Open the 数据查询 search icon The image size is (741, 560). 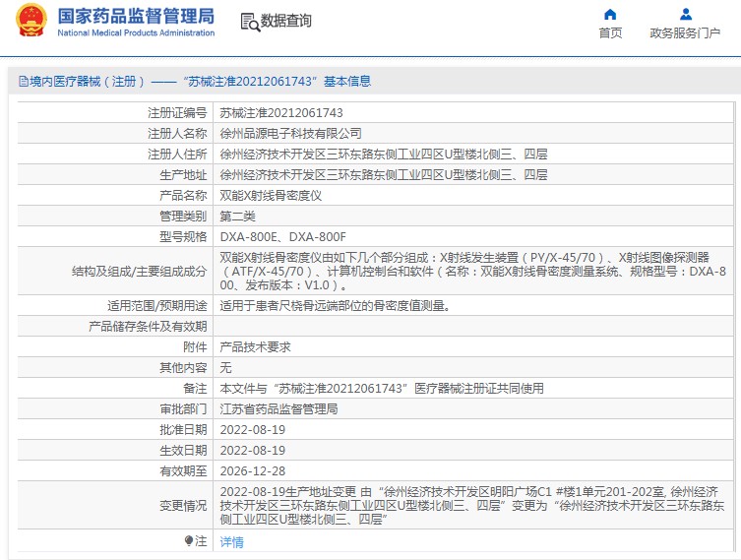(250, 23)
